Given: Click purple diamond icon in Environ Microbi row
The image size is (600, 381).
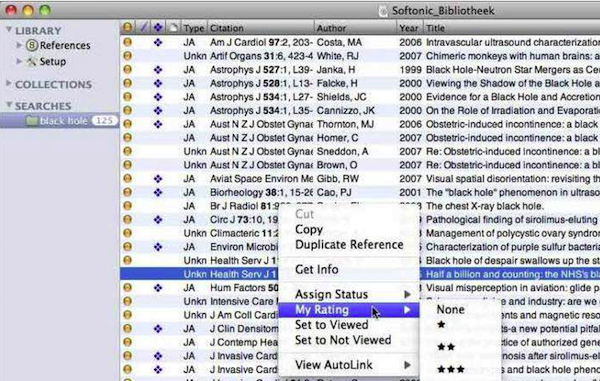Looking at the screenshot, I should click(x=158, y=247).
